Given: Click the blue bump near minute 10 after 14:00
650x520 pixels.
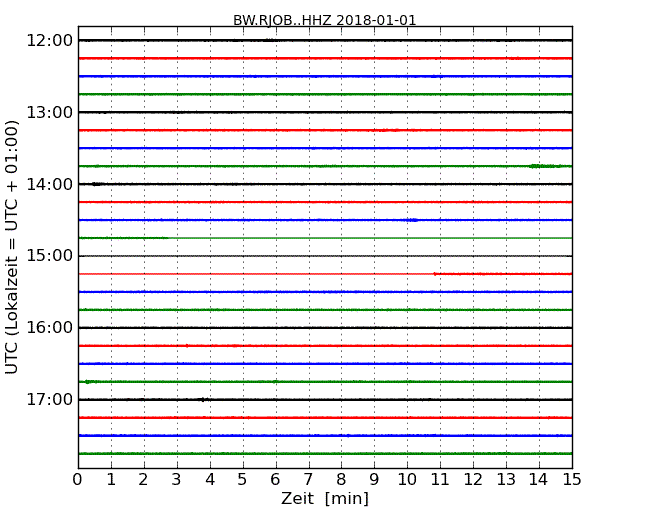Looking at the screenshot, I should click(413, 220).
